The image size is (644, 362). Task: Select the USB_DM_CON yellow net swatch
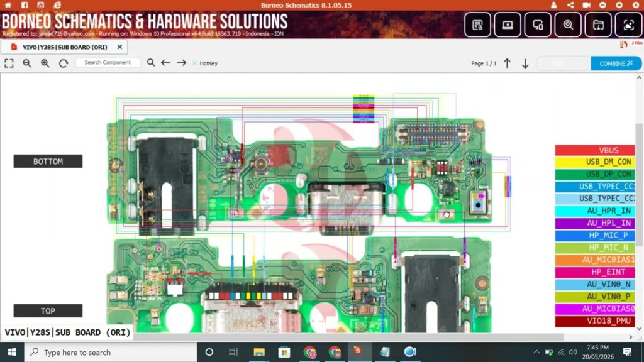coord(595,162)
